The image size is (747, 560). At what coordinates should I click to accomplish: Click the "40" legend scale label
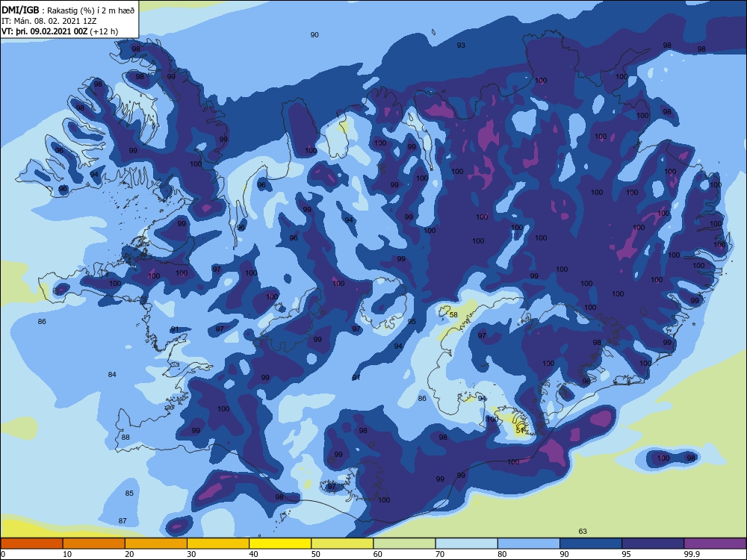253,554
